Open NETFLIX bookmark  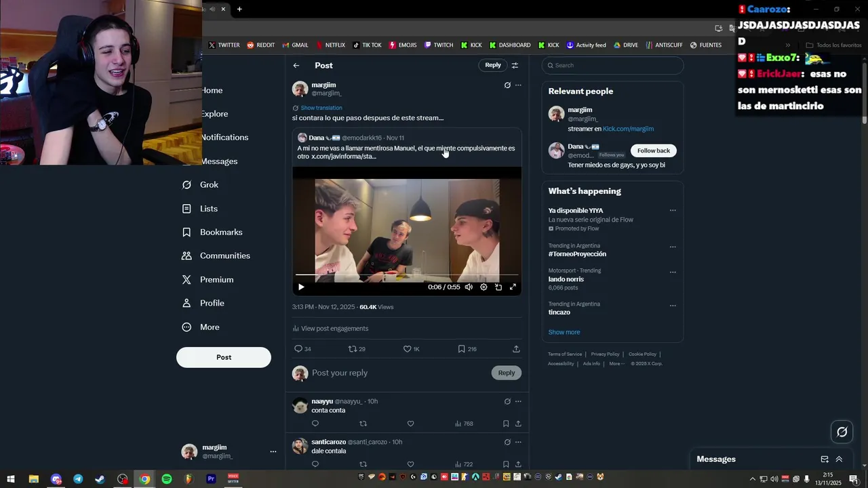point(330,45)
